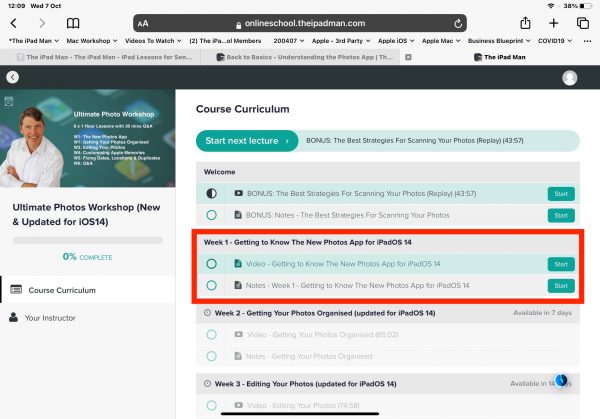
Task: Click video icon of Editing Your Photos
Action: [238, 405]
